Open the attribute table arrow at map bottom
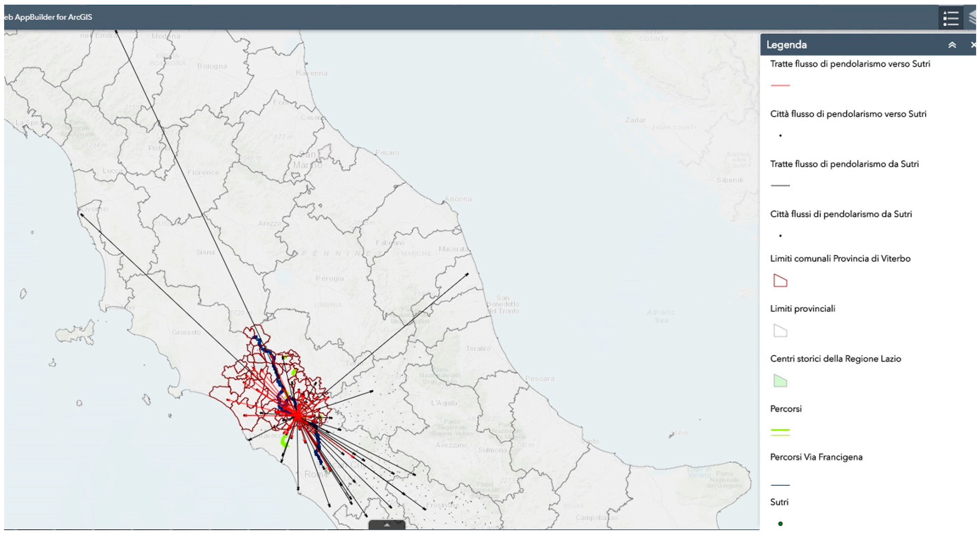980x535 pixels. (387, 524)
